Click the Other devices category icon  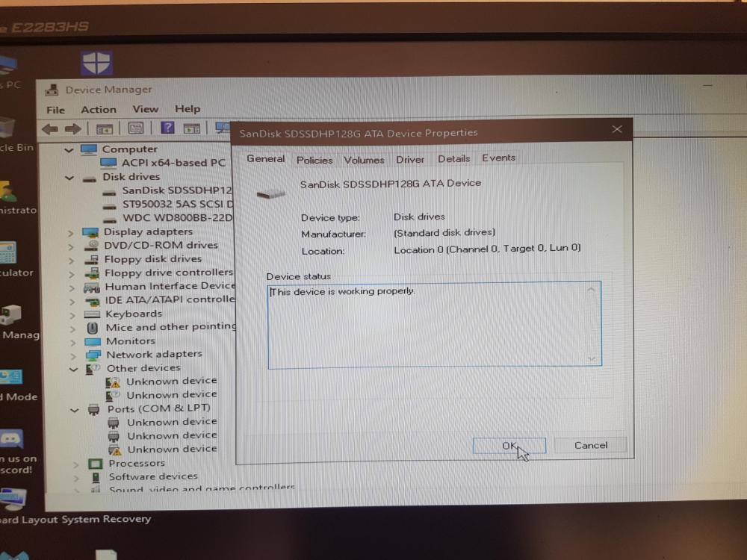tap(93, 369)
